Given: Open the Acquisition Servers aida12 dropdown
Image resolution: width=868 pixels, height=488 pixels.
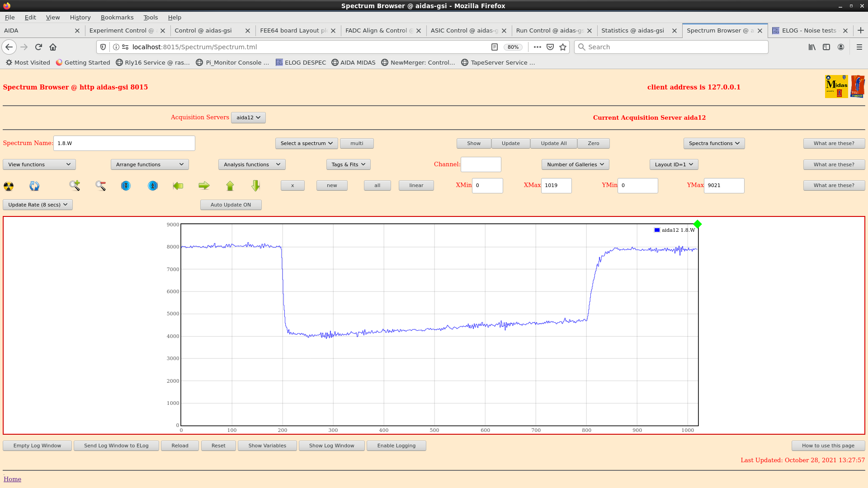Looking at the screenshot, I should [248, 117].
